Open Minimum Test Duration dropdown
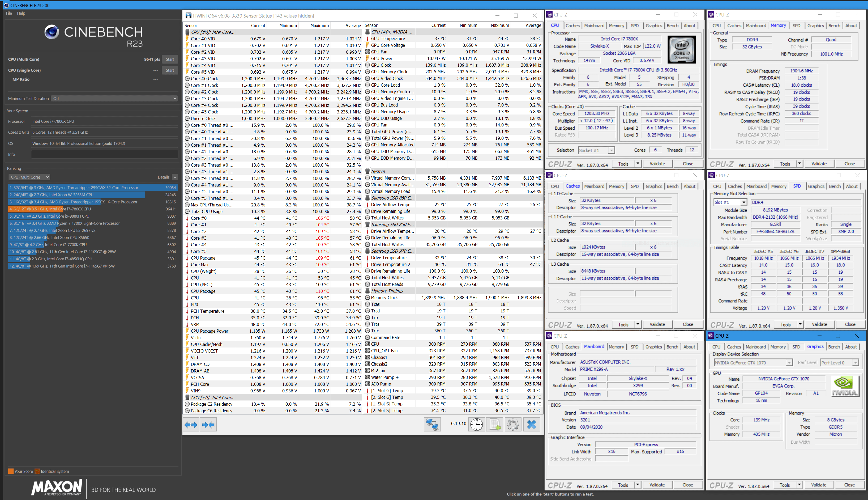 tap(114, 99)
